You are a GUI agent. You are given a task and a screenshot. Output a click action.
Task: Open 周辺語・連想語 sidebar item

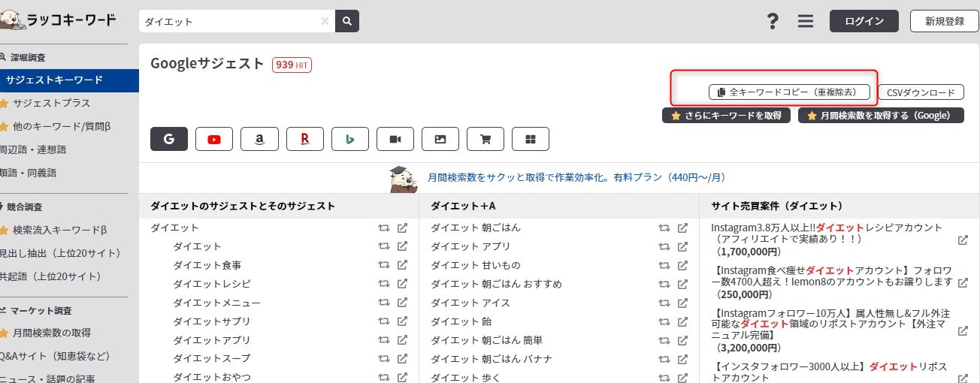tap(34, 149)
